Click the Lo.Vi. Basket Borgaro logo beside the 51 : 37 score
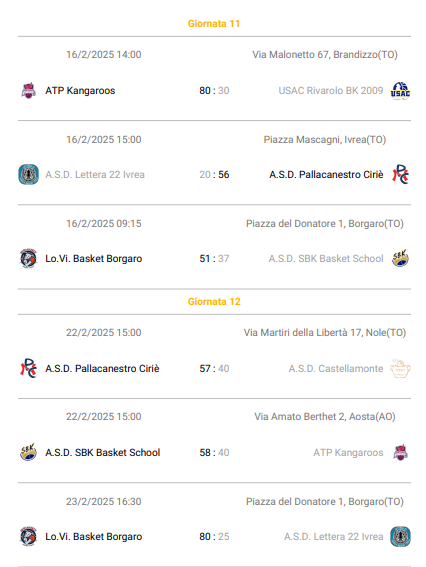 28,258
